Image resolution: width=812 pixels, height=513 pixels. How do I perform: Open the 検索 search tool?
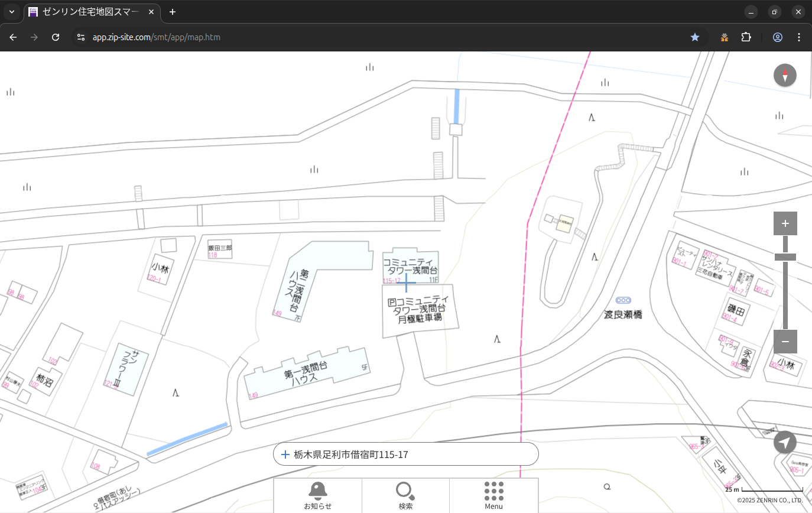coord(405,495)
